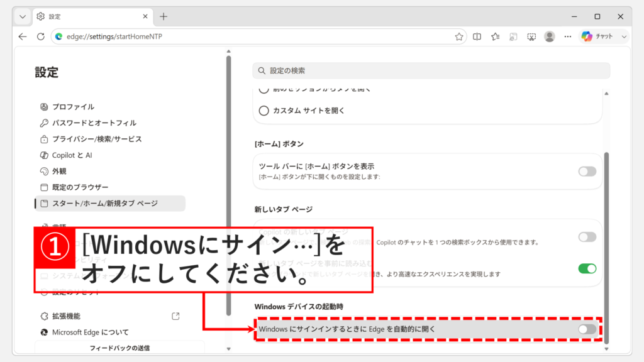Open the profile avatar menu
644x362 pixels.
pyautogui.click(x=550, y=36)
